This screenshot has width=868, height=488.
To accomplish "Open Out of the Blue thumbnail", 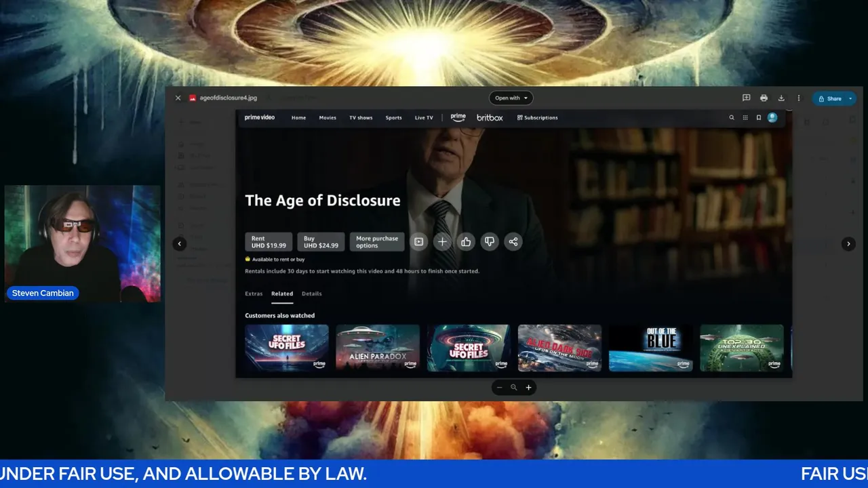I will click(650, 348).
